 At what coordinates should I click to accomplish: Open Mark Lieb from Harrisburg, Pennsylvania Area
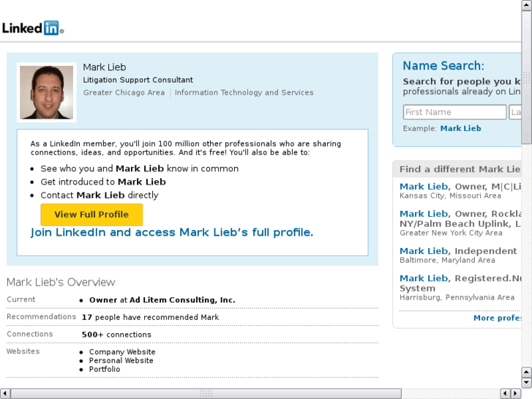click(424, 278)
